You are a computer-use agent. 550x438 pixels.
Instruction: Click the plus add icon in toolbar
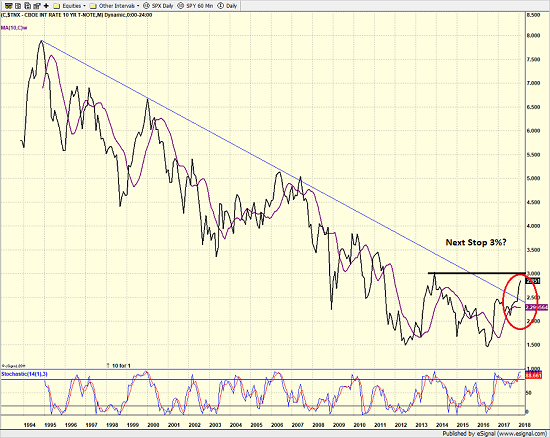click(46, 6)
